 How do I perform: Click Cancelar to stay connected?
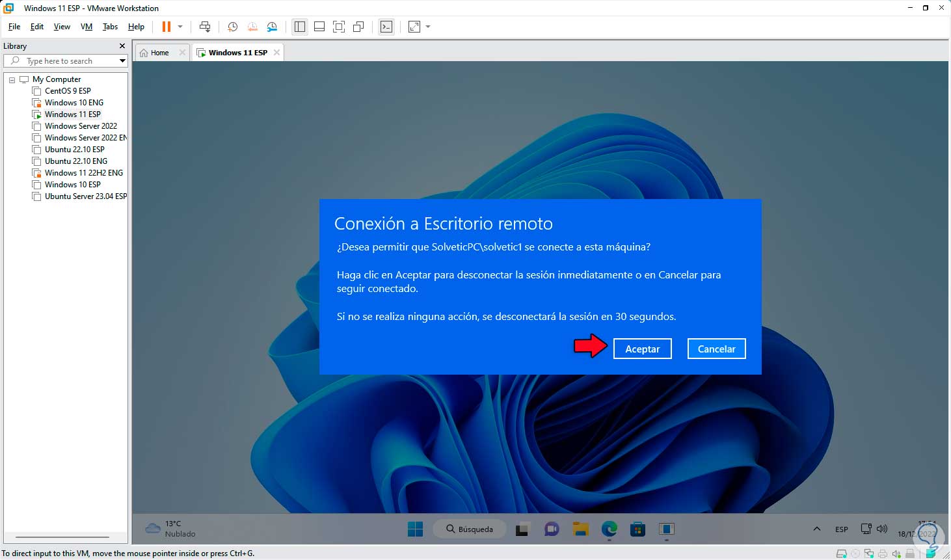tap(717, 349)
